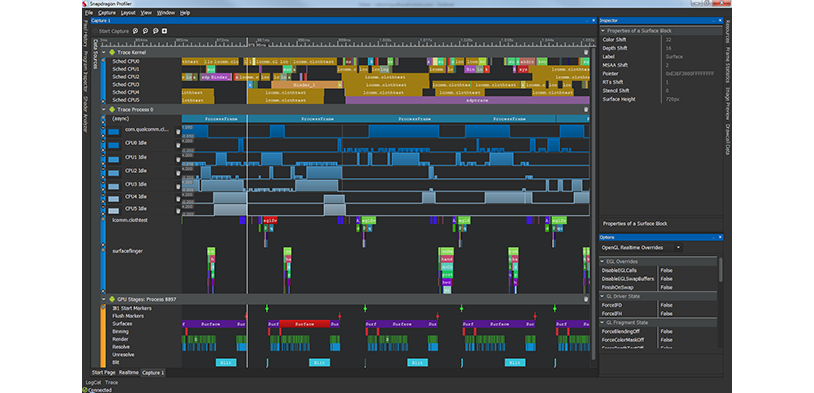Click the Trace Process 0 Android icon
The image size is (814, 393).
point(112,110)
